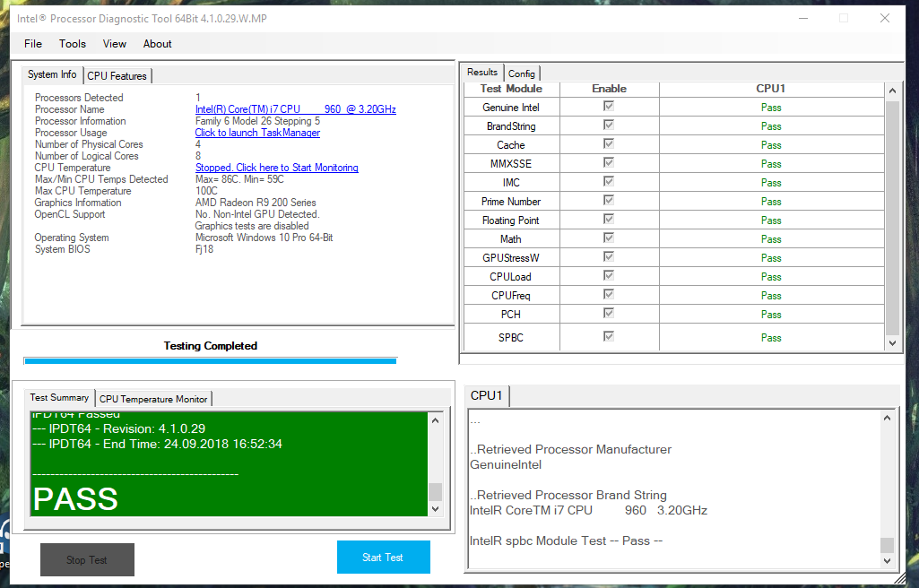Click the Stop Test button
Viewport: 919px width, 588px height.
pyautogui.click(x=87, y=560)
